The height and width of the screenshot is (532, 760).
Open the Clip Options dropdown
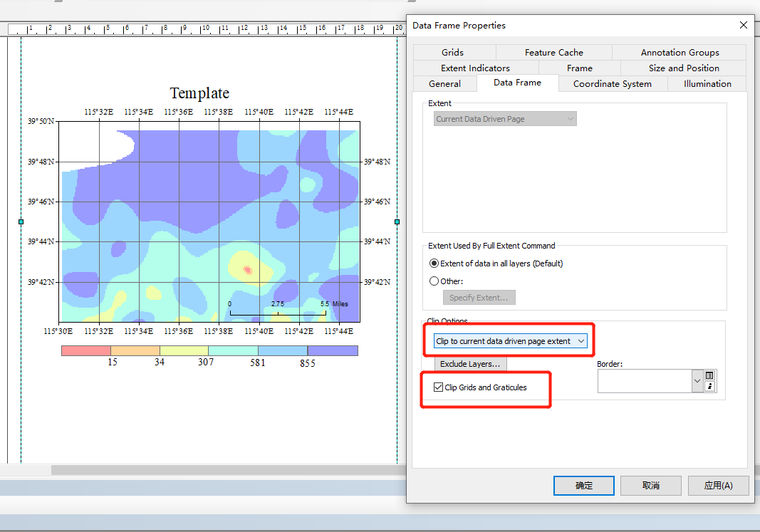click(511, 341)
